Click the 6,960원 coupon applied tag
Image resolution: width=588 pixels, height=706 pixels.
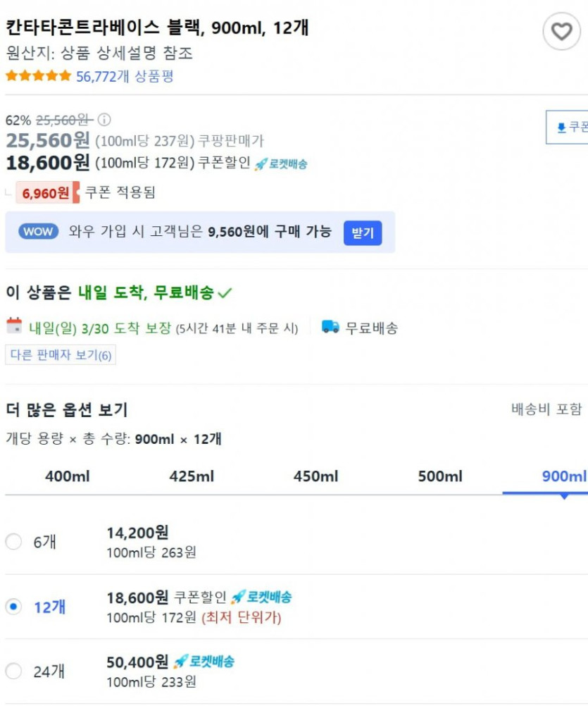click(x=47, y=192)
